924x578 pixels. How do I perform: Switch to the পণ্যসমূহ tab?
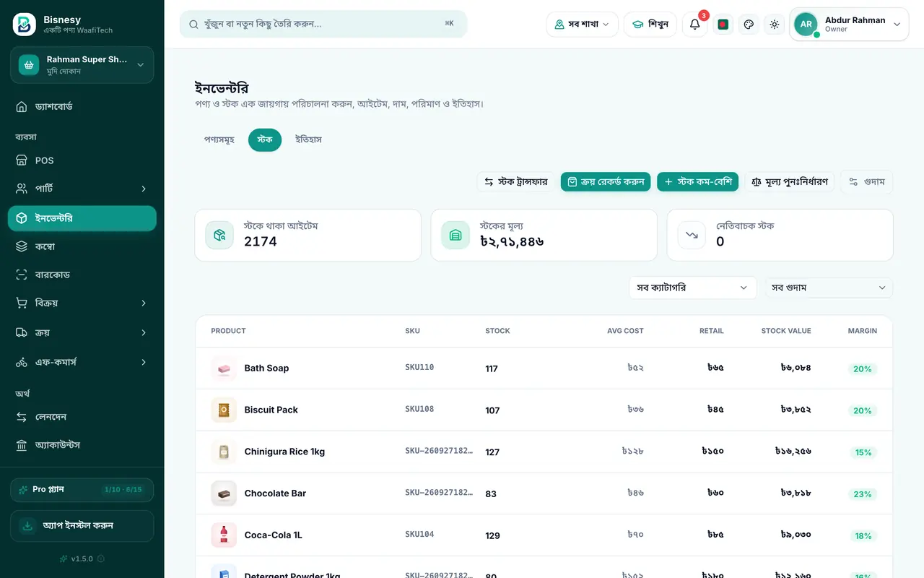point(219,139)
